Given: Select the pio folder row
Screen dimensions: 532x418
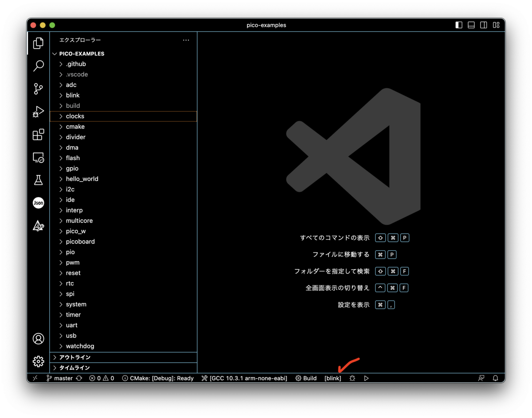Looking at the screenshot, I should [123, 252].
